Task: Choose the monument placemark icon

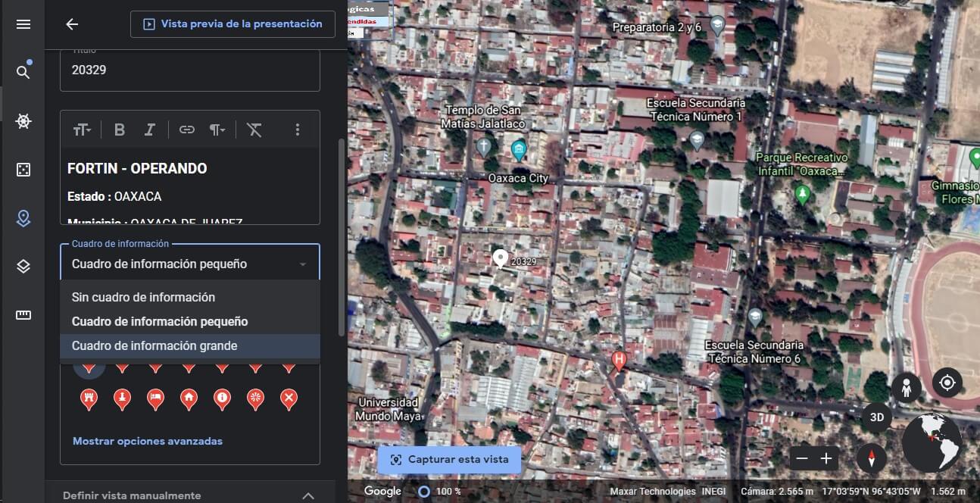Action: 122,398
